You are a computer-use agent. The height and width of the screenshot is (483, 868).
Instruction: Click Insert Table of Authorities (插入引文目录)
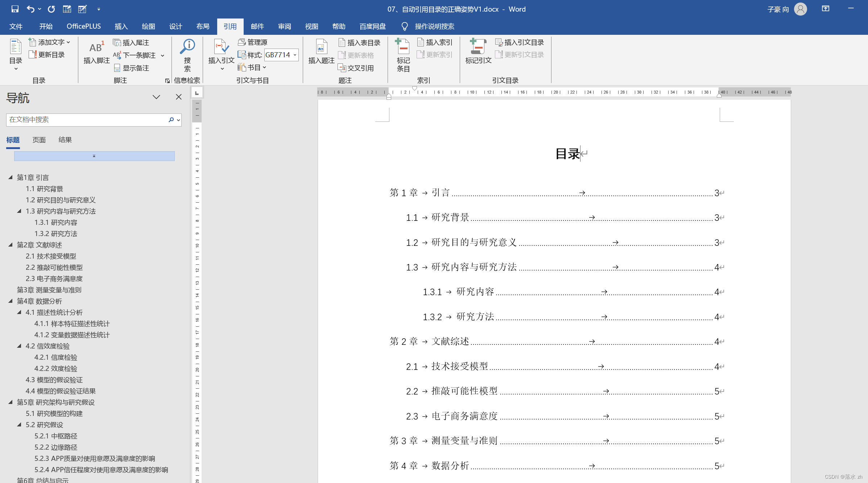[520, 42]
